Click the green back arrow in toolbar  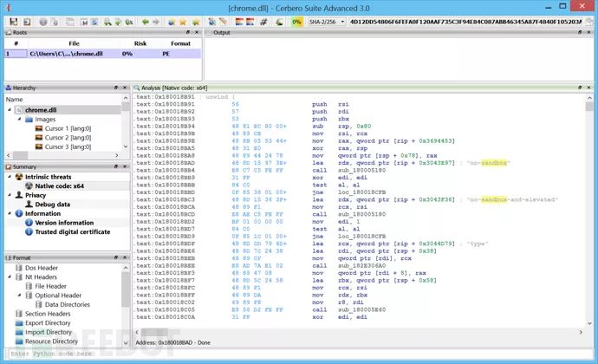point(144,21)
